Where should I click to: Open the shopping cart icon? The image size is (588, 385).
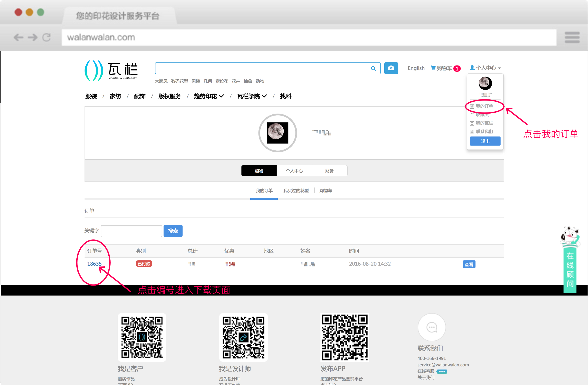(x=433, y=68)
